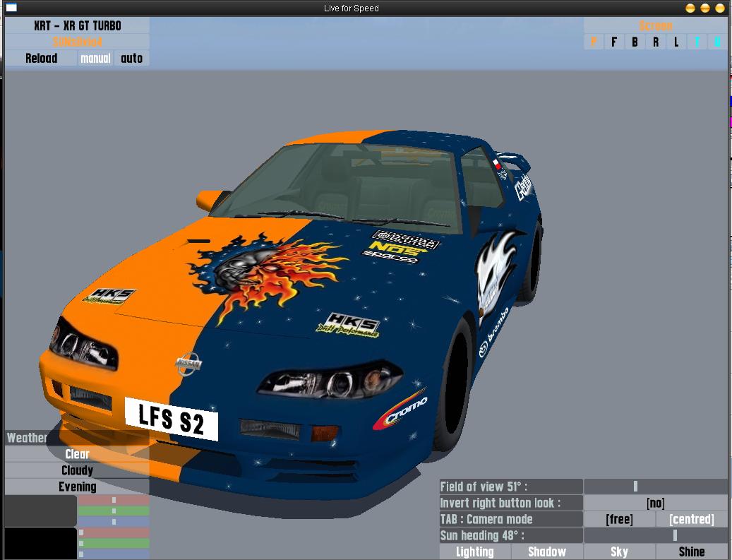Switch reload mode to auto
The width and height of the screenshot is (732, 560).
(x=132, y=58)
